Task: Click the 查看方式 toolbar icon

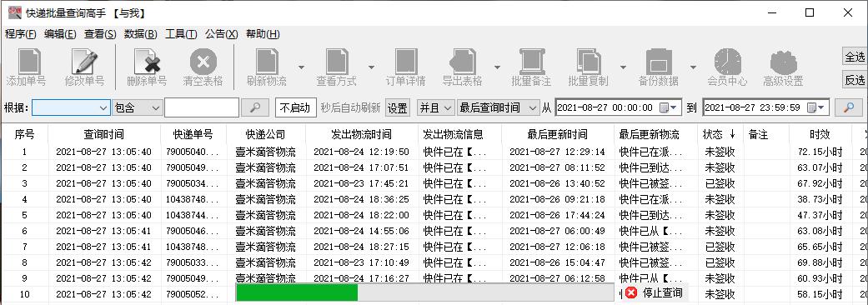Action: [337, 62]
